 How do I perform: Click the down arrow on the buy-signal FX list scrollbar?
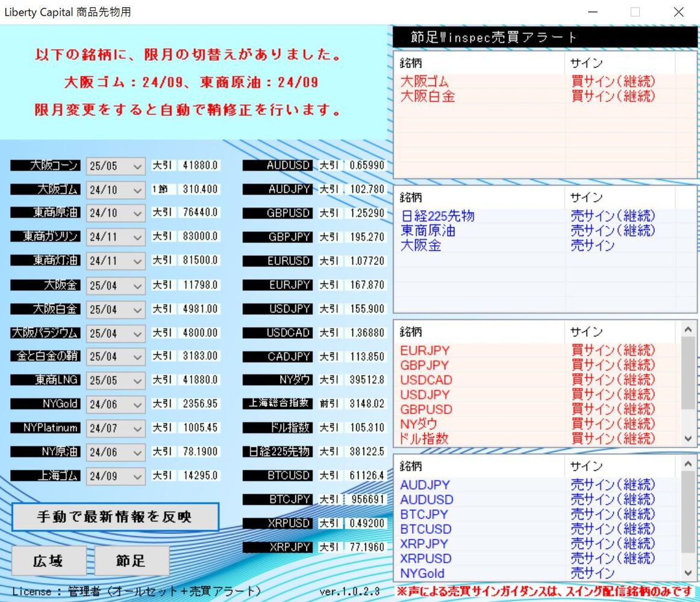[x=688, y=439]
